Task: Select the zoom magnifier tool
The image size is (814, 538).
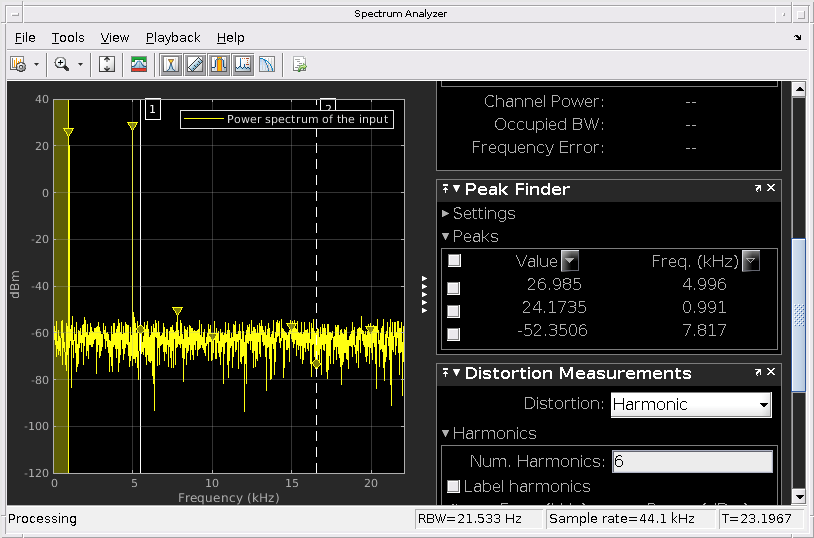Action: coord(62,64)
